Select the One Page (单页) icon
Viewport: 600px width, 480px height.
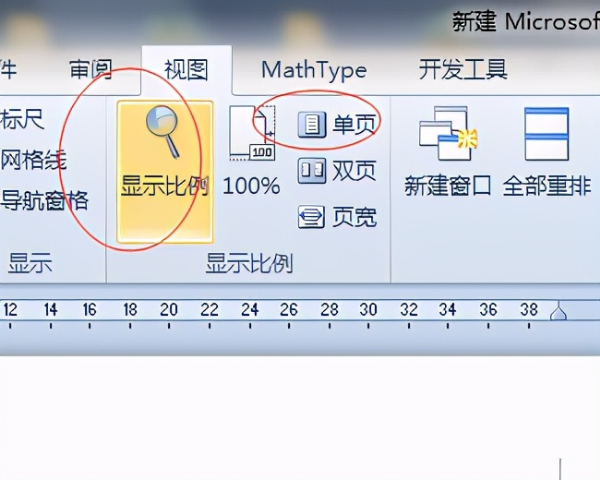(x=312, y=124)
